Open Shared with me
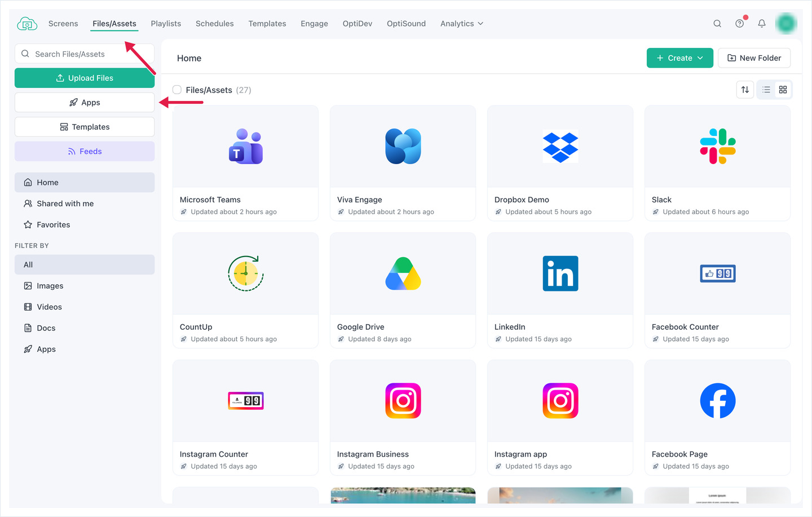Screen dimensions: 812x517 click(85, 204)
